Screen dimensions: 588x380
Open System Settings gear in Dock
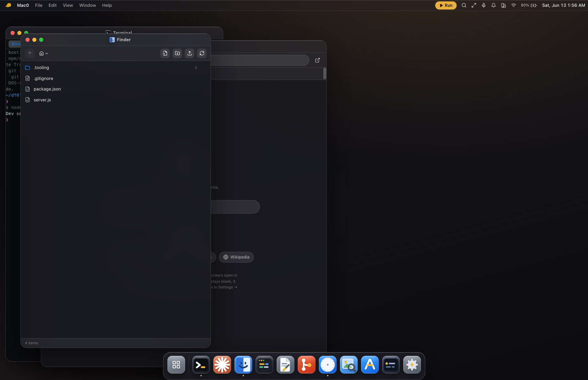412,365
